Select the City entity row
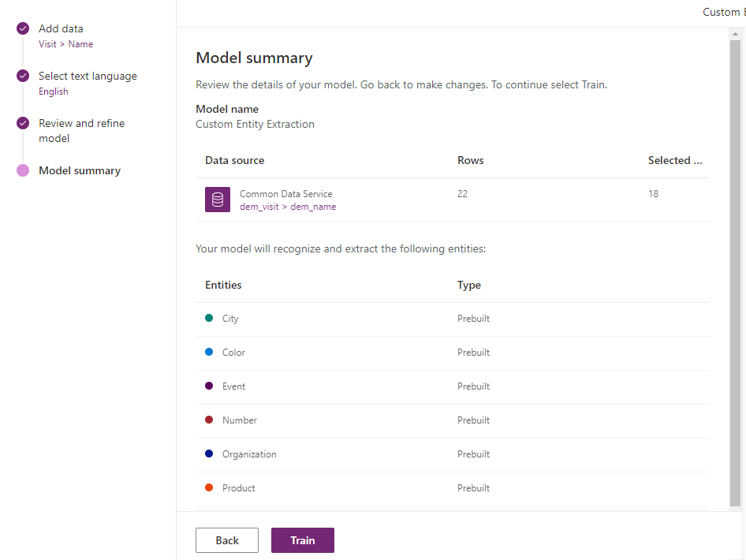The width and height of the screenshot is (746, 560). (453, 319)
